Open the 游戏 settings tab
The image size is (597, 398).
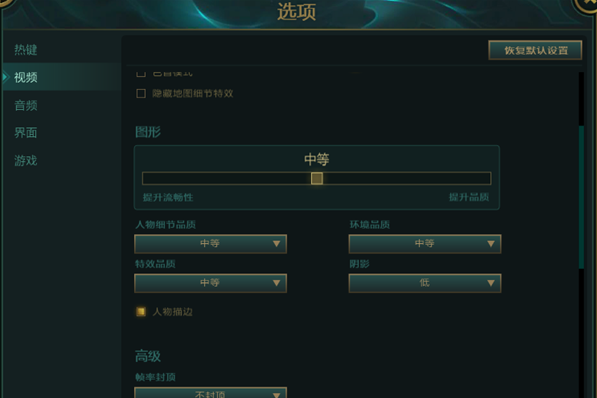[26, 161]
